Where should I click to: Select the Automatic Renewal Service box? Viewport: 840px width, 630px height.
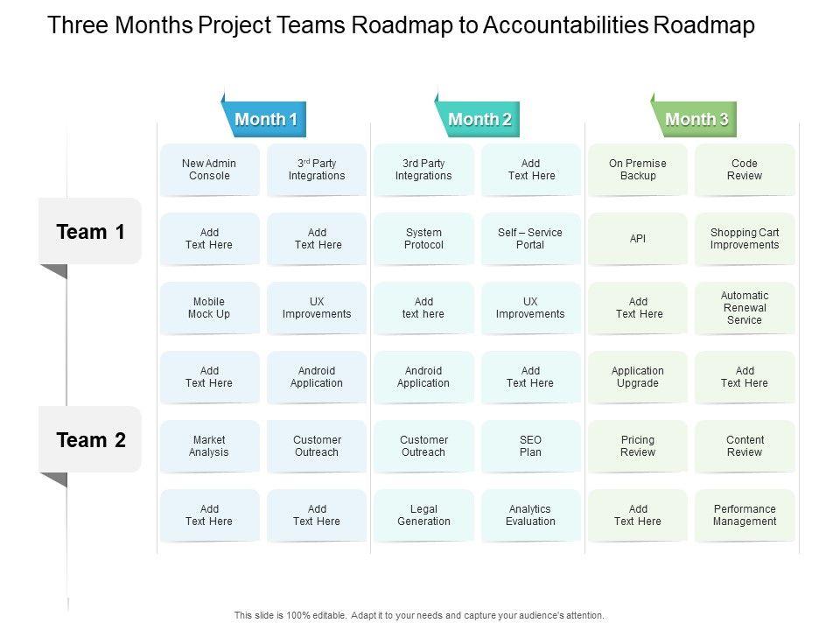745,308
